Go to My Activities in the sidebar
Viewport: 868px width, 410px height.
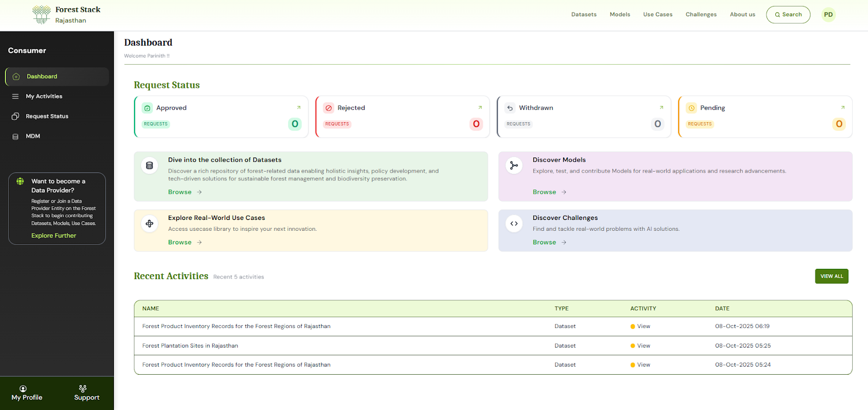[x=44, y=97]
